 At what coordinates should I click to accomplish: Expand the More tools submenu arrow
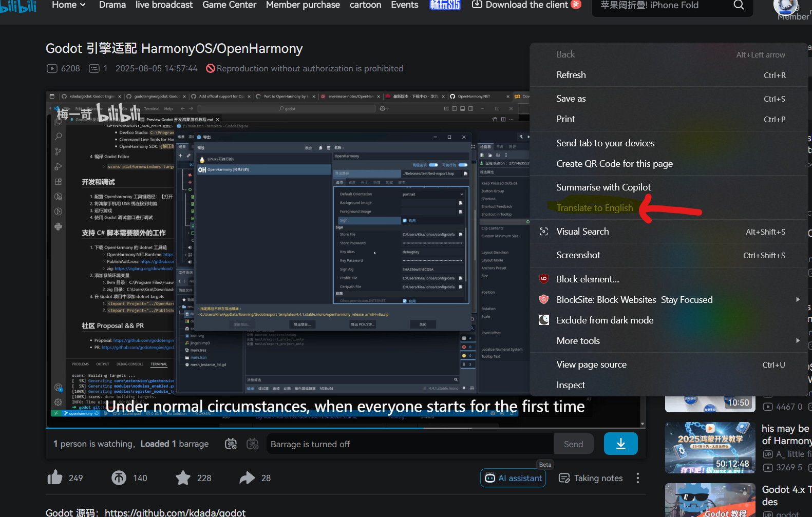tap(798, 340)
